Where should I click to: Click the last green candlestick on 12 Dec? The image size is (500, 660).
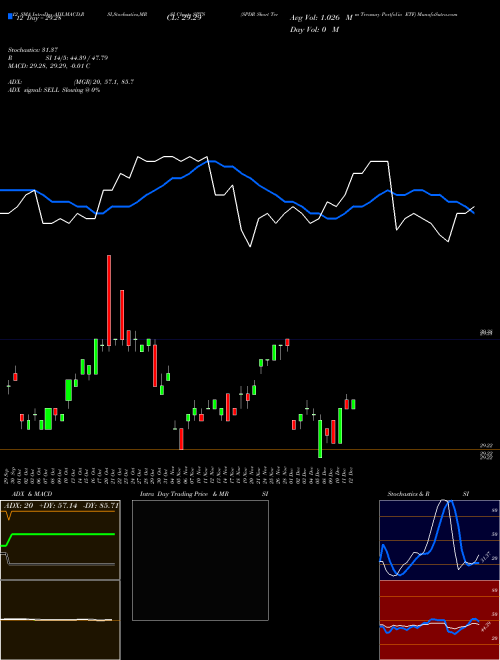[x=353, y=404]
